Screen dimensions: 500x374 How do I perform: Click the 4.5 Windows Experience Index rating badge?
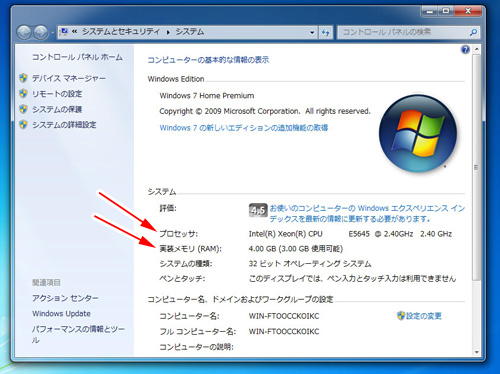tap(258, 210)
